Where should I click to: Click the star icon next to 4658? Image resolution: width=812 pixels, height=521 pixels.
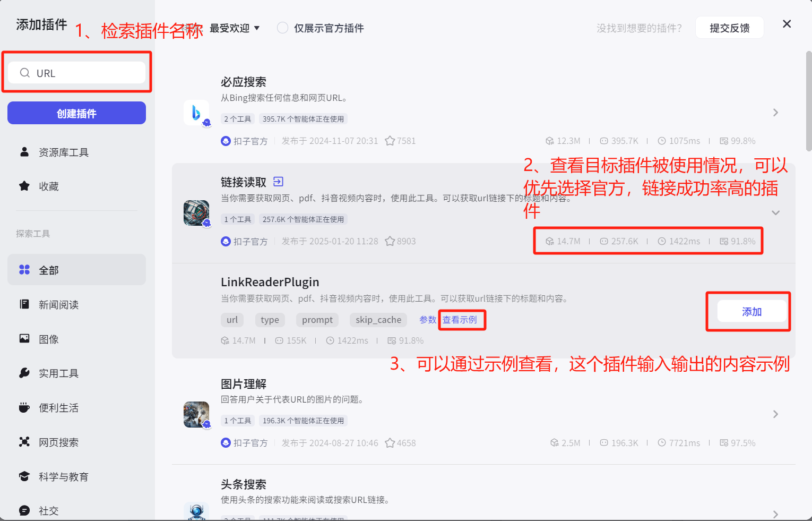tap(390, 443)
